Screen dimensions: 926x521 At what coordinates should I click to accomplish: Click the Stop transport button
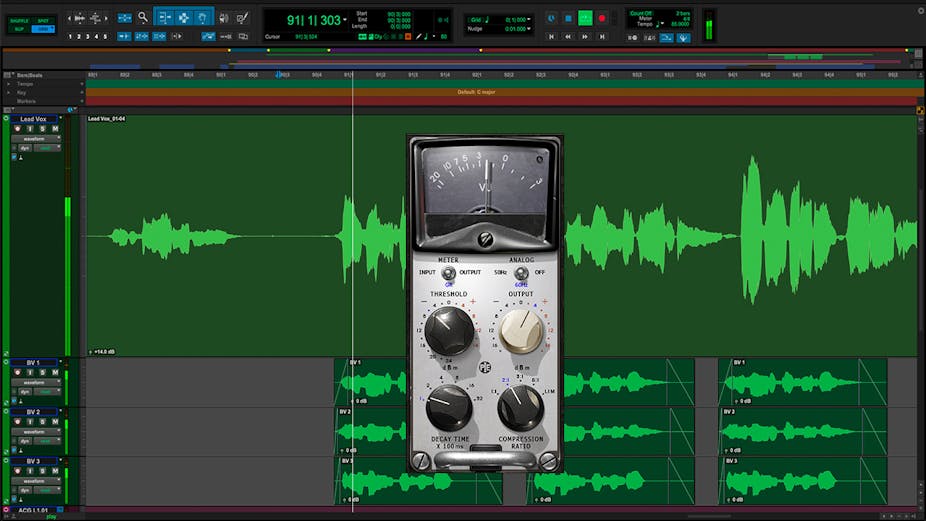568,18
